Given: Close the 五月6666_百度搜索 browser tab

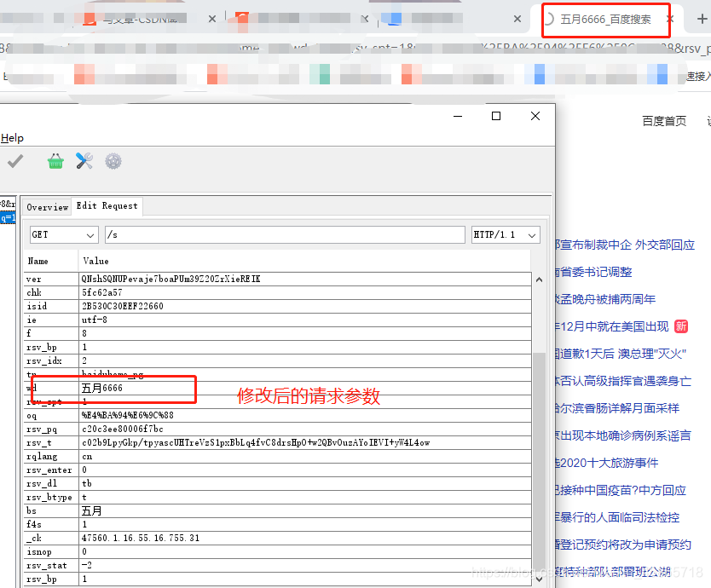Looking at the screenshot, I should coord(670,19).
